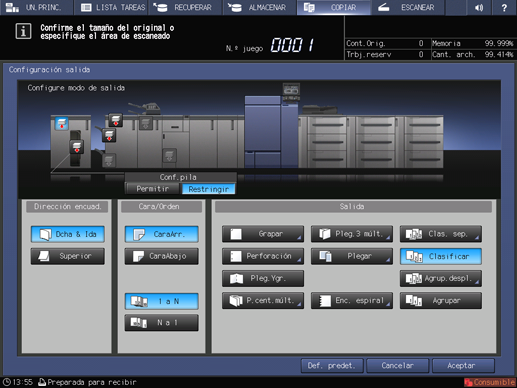Image resolution: width=517 pixels, height=388 pixels.
Task: Click the Dirección encuad. header
Action: click(68, 207)
